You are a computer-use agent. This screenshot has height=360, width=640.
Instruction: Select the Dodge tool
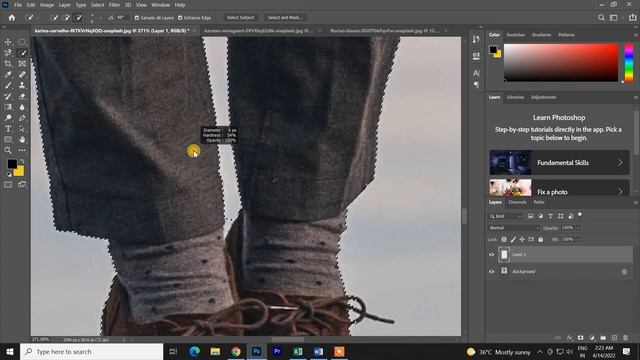(x=8, y=118)
